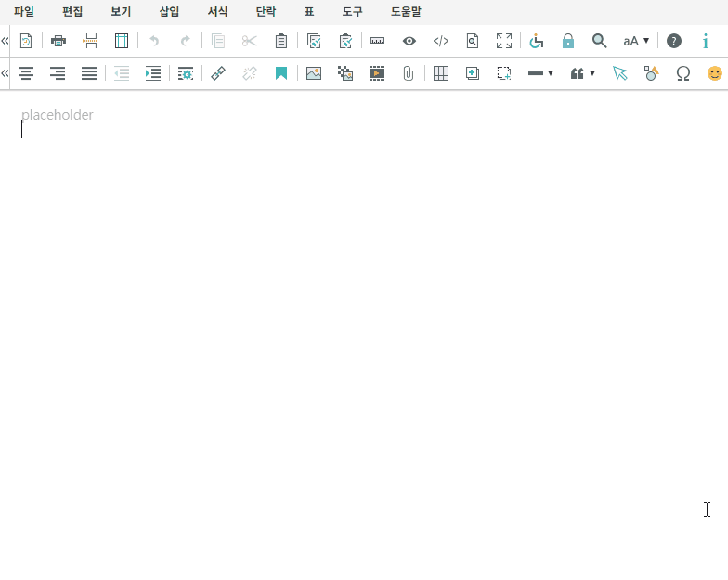Screen dimensions: 728x580
Task: Insert a bookmark with the teal icon
Action: click(x=281, y=73)
